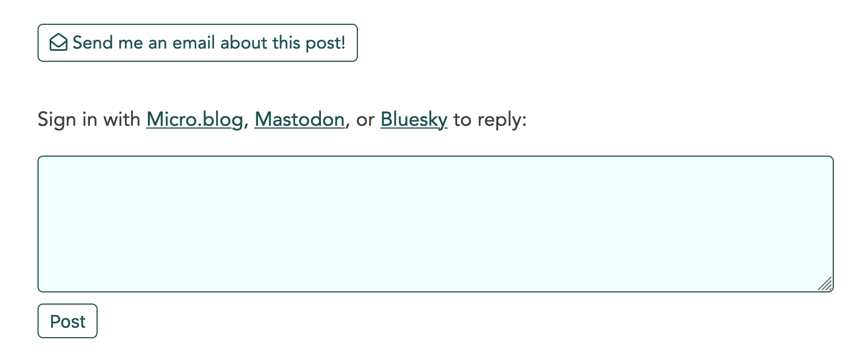This screenshot has width=868, height=362.
Task: Choose Micro.blog as reply sign-in option
Action: pyautogui.click(x=195, y=119)
